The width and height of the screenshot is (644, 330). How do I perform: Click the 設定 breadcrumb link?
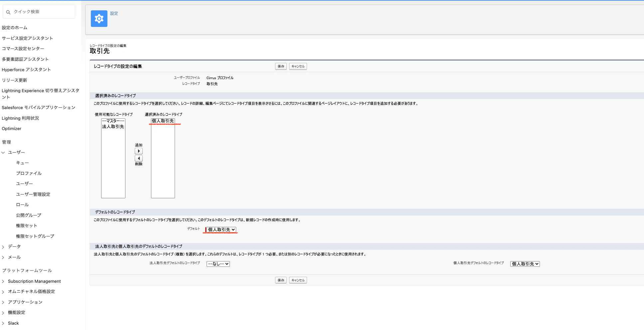114,13
